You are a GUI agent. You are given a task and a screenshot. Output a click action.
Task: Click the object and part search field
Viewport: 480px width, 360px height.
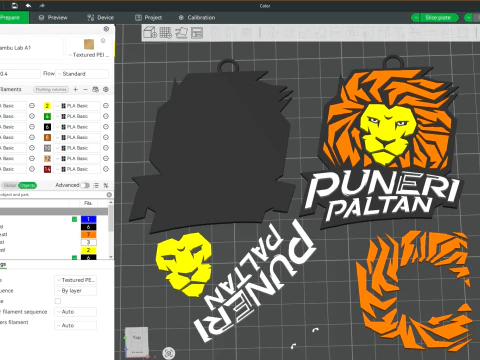[x=53, y=195]
